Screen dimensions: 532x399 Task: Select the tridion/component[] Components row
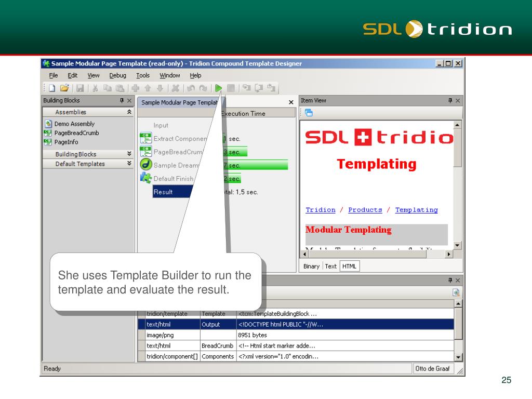[x=296, y=356]
